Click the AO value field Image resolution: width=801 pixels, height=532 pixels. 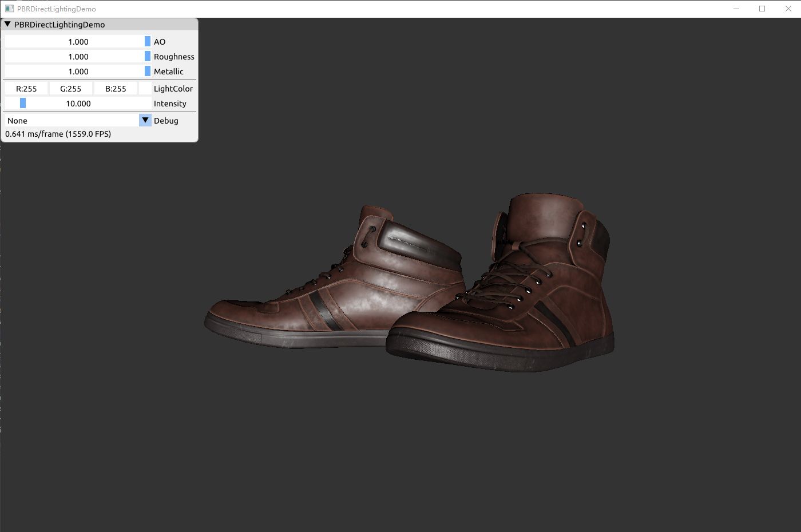click(x=78, y=42)
